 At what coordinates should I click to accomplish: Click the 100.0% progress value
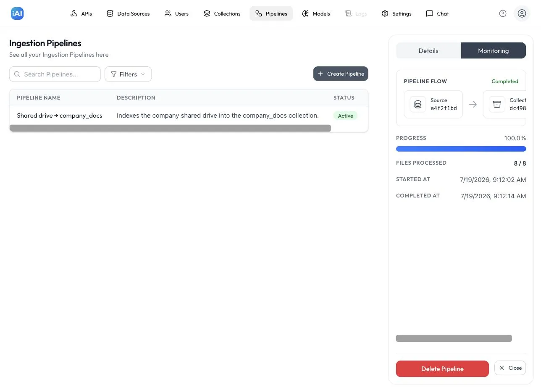(x=515, y=138)
